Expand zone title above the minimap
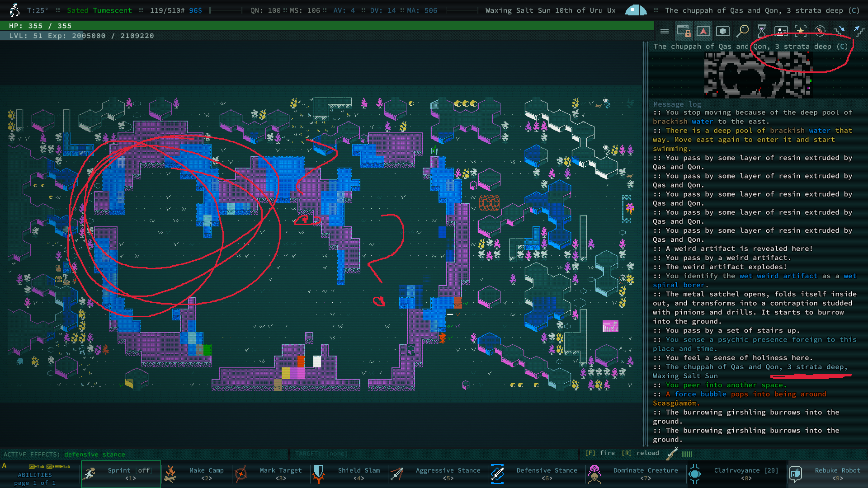The height and width of the screenshot is (488, 868). [750, 47]
